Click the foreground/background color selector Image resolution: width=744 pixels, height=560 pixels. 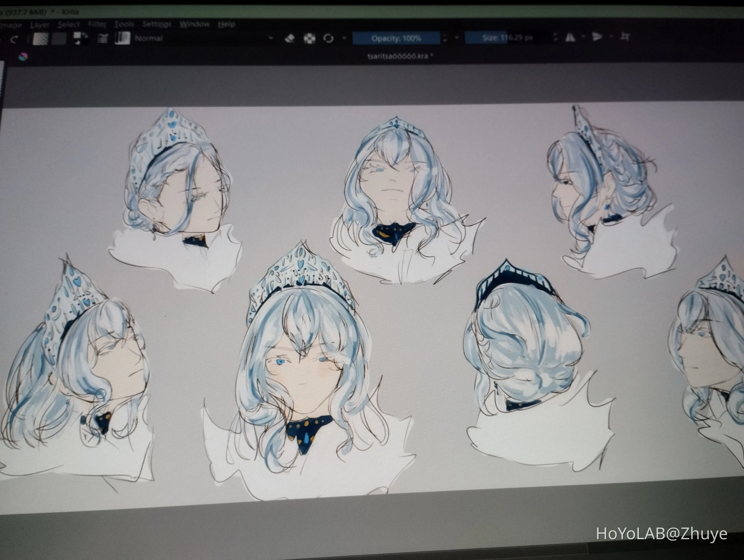pos(81,38)
